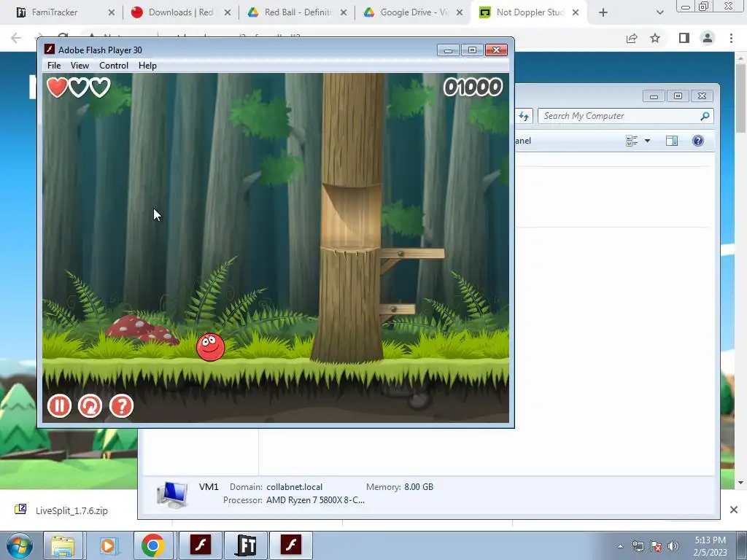Viewport: 747px width, 560px height.
Task: Open the View menu in Flash Player
Action: pos(80,65)
